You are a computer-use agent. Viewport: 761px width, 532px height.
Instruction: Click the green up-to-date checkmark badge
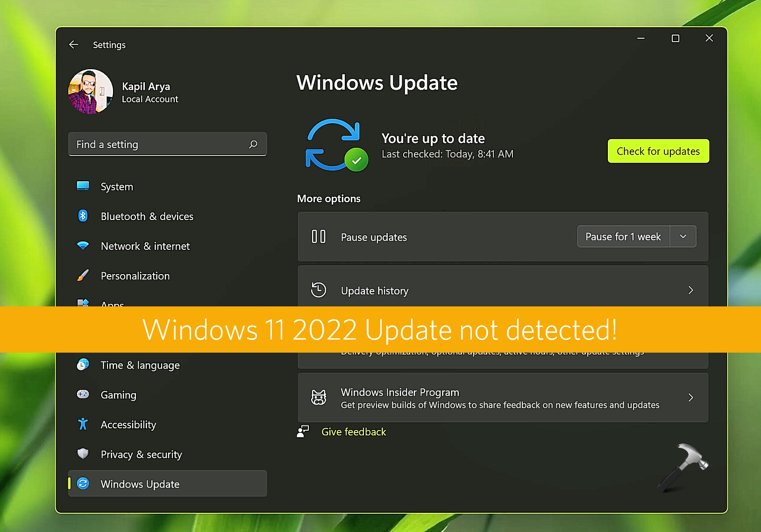click(357, 160)
